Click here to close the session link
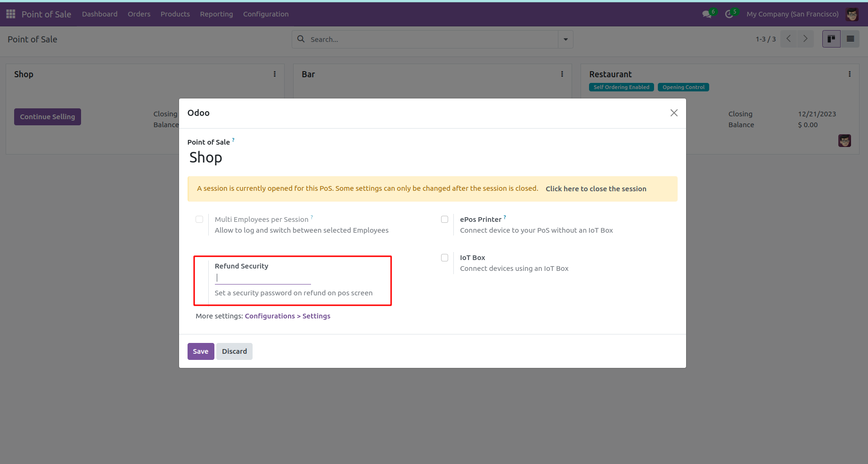Viewport: 868px width, 464px height. coord(596,189)
